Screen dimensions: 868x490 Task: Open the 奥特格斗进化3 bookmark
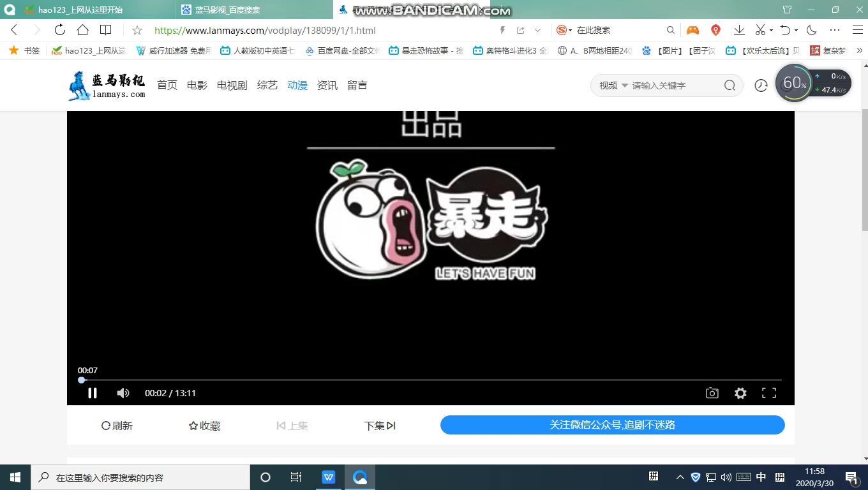(x=510, y=50)
